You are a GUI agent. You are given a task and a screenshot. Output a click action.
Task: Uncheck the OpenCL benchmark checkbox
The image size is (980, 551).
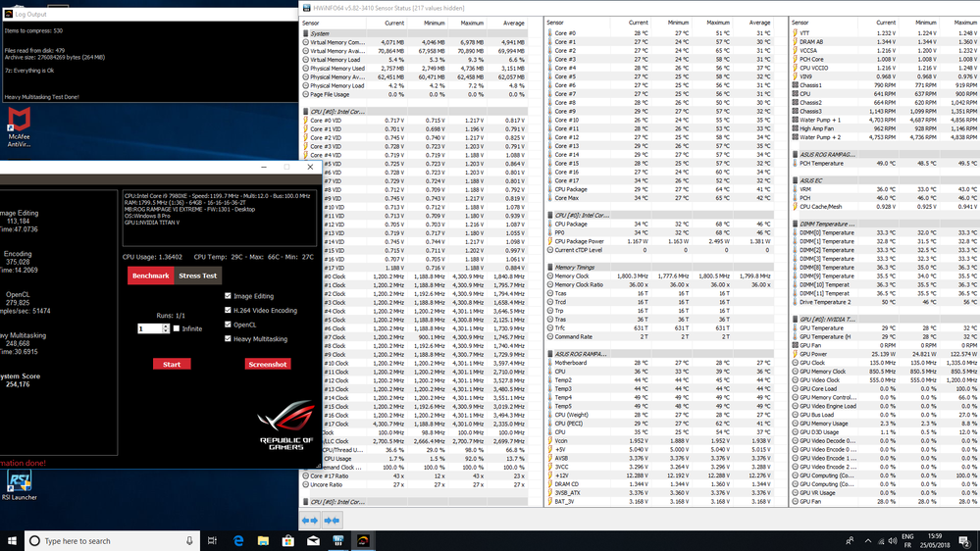tap(228, 325)
